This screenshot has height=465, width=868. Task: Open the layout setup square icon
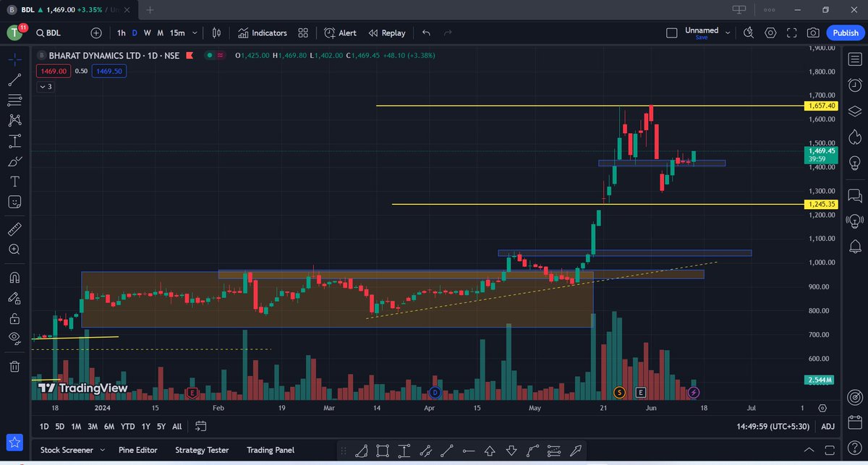(x=671, y=33)
